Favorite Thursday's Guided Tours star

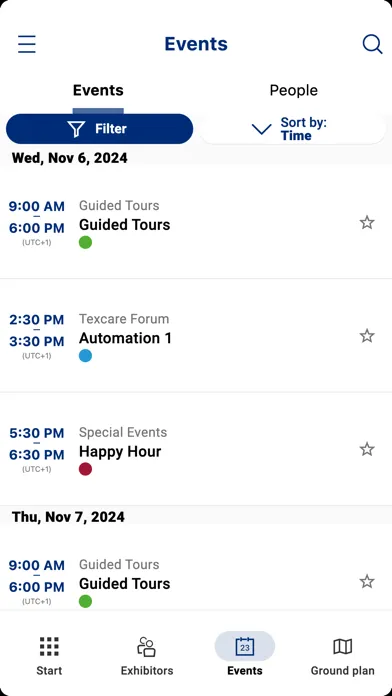pyautogui.click(x=367, y=581)
